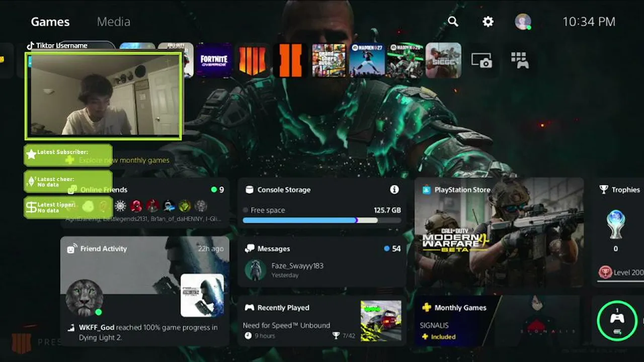Click the unread messages count 54

click(x=396, y=248)
